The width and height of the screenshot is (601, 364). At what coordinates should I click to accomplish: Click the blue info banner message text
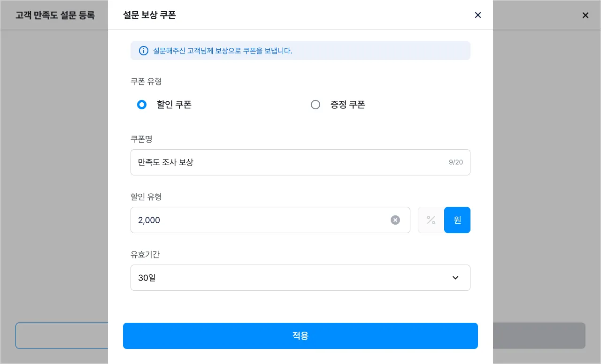click(x=223, y=51)
